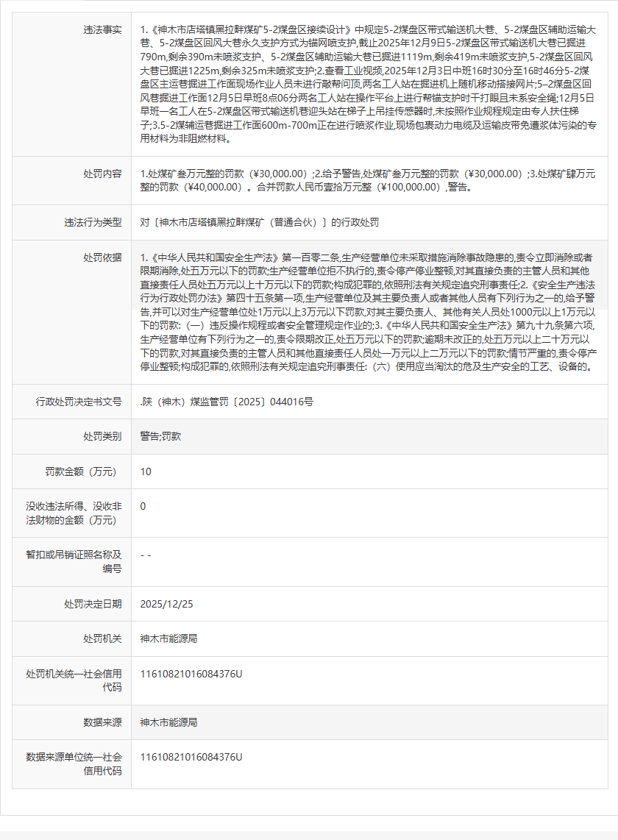The height and width of the screenshot is (840, 618).
Task: Click the 违法事实 row label
Action: [x=102, y=30]
